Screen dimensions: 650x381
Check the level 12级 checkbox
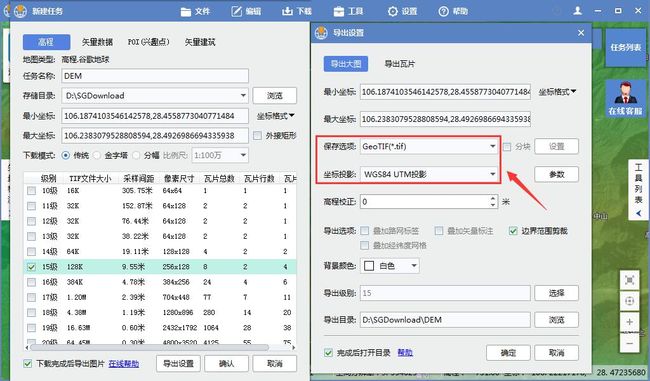point(32,221)
